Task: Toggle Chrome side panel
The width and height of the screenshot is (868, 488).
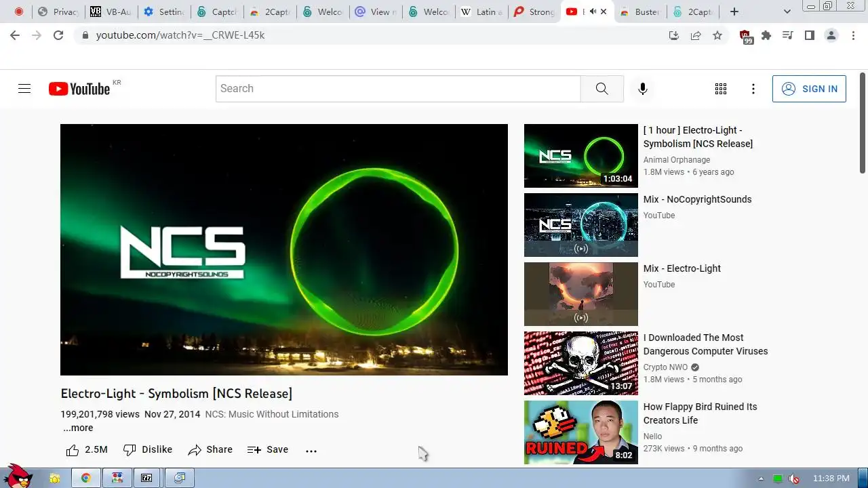Action: tap(810, 35)
